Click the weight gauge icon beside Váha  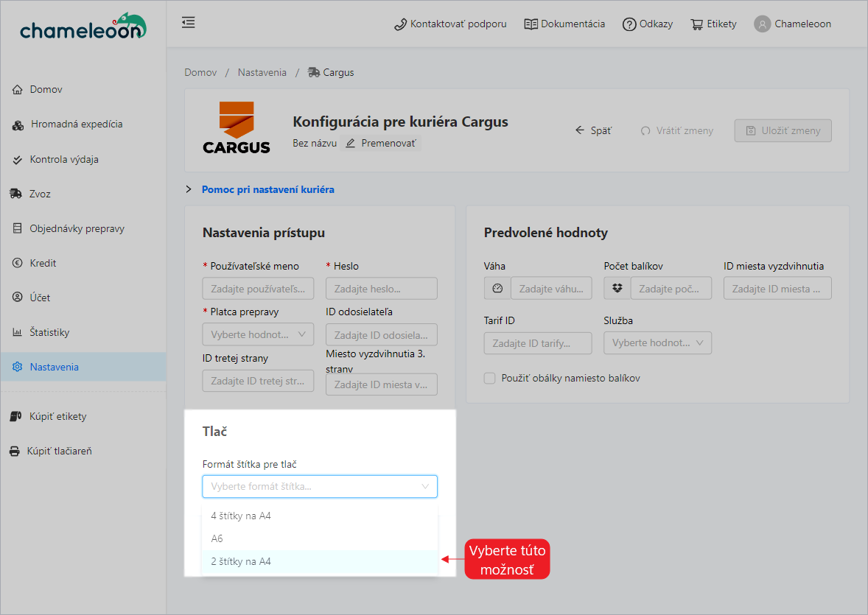click(497, 289)
